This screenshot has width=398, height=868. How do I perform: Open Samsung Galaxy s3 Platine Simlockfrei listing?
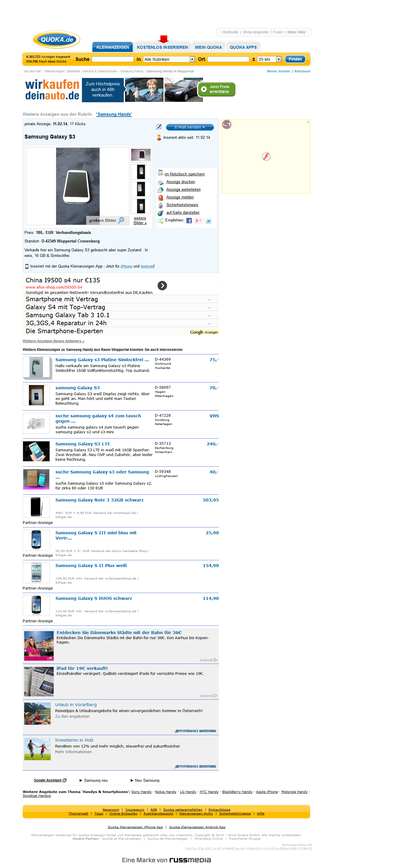click(102, 360)
